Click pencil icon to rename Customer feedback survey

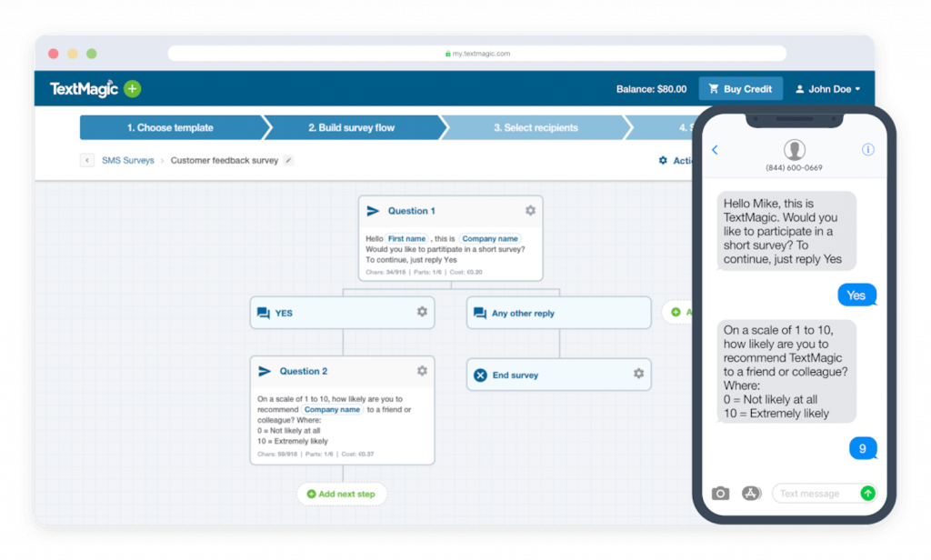click(288, 161)
